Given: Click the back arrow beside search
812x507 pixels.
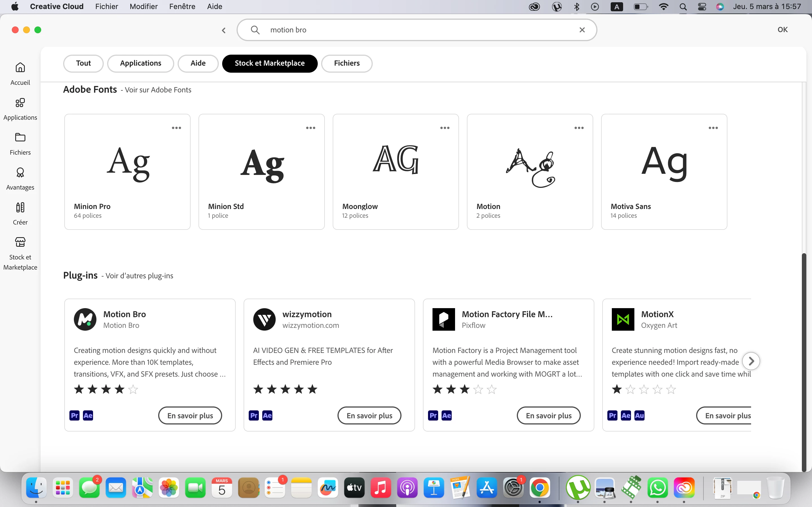Looking at the screenshot, I should point(224,30).
